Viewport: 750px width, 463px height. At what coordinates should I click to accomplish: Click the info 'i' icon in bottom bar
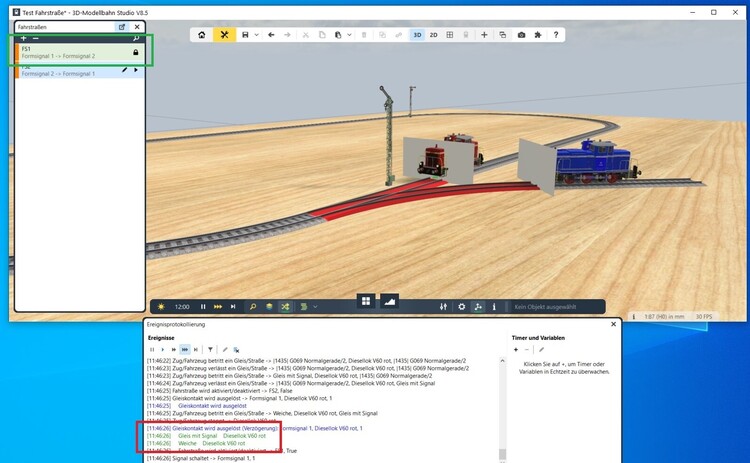[494, 307]
